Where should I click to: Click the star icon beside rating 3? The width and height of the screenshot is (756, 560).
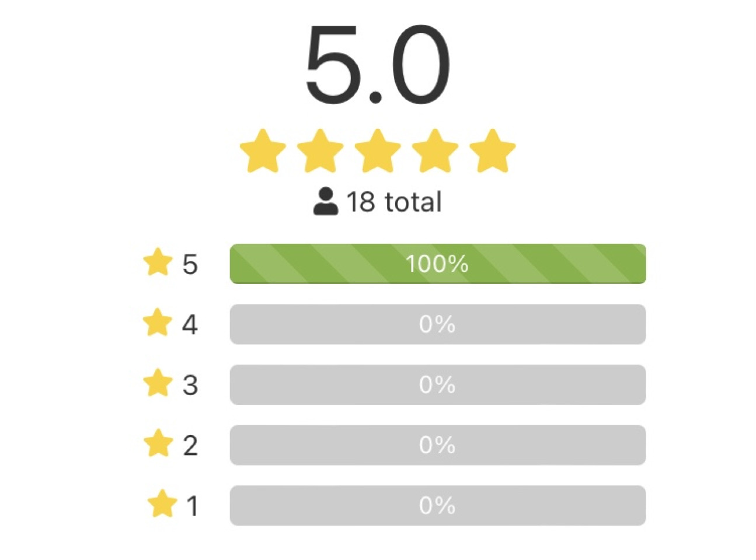coord(158,383)
